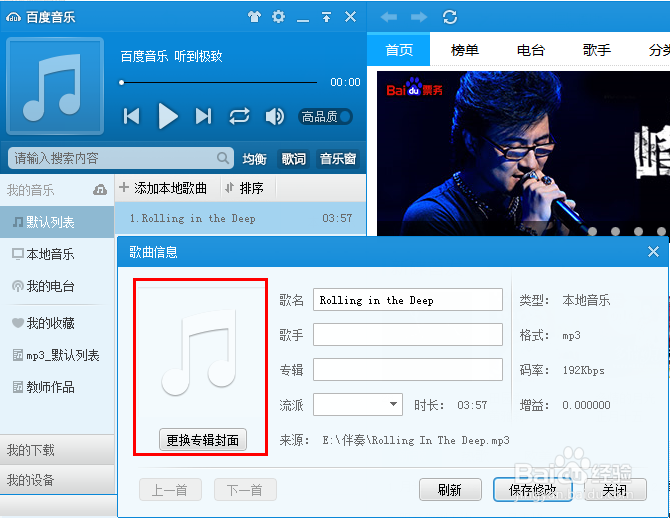Screen dimensions: 670x518
Task: Go forward with the forward arrow
Action: 419,17
